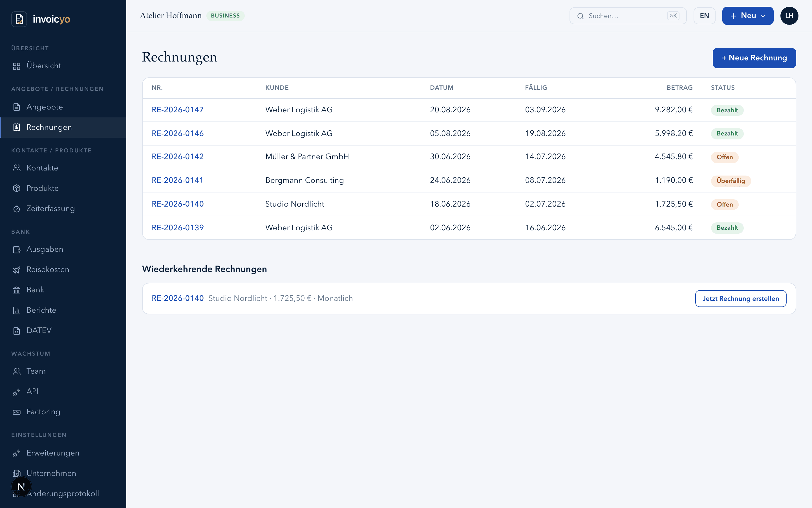Click the Atelier Hoffmann company name

pyautogui.click(x=171, y=16)
